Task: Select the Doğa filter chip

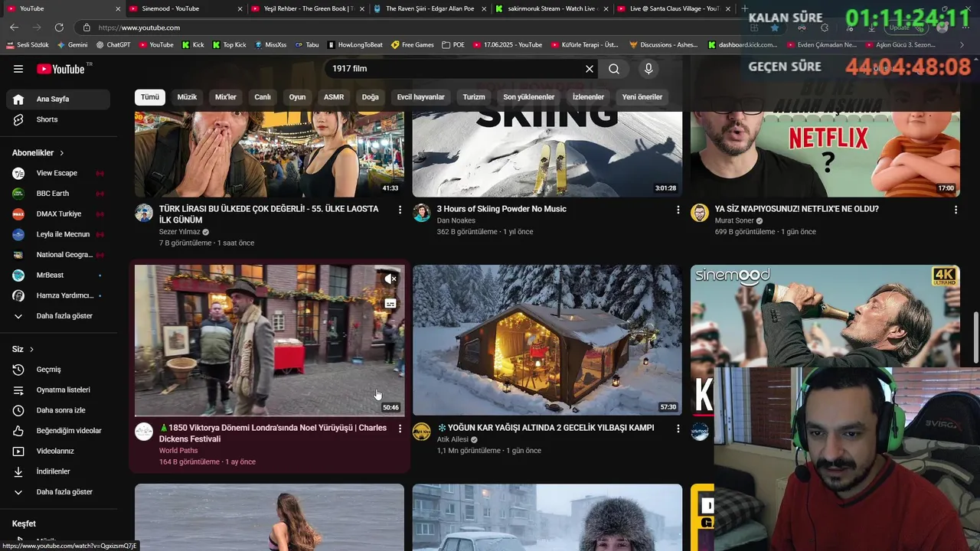Action: (371, 97)
